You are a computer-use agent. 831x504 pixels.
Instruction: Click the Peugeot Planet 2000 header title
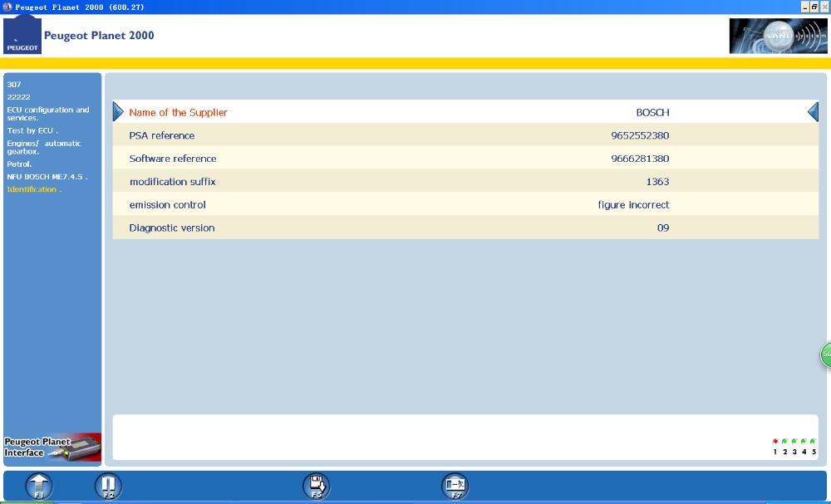(x=99, y=36)
